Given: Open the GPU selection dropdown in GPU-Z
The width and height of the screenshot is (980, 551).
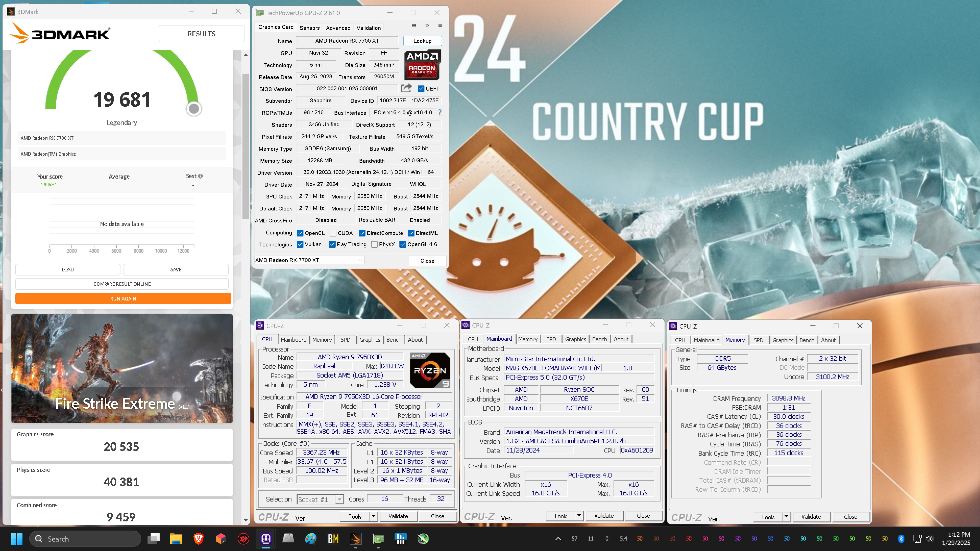Looking at the screenshot, I should click(309, 260).
